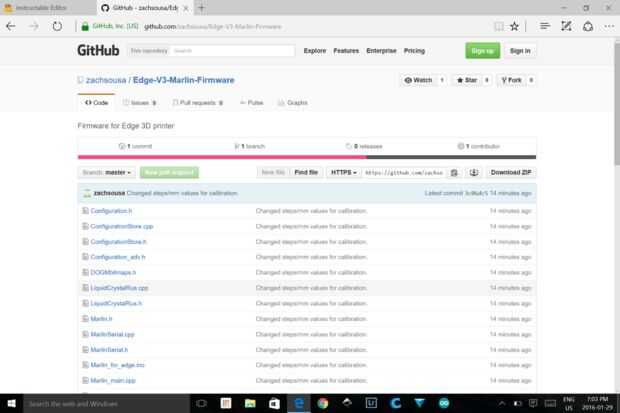Image resolution: width=620 pixels, height=413 pixels.
Task: Open Edge-V3-Marlin-Firmware repository link
Action: pos(183,80)
